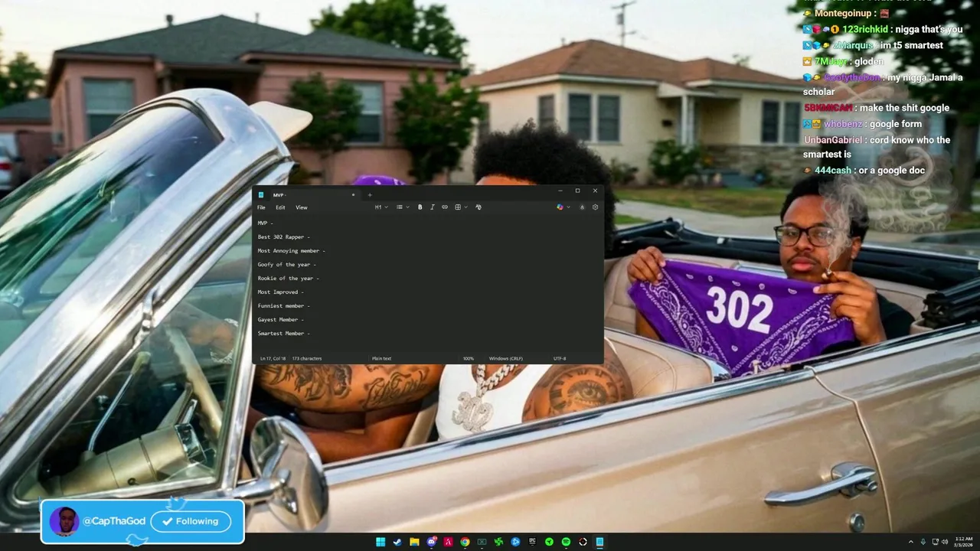Open Notepad settings gear
The width and height of the screenshot is (980, 551).
coord(595,207)
